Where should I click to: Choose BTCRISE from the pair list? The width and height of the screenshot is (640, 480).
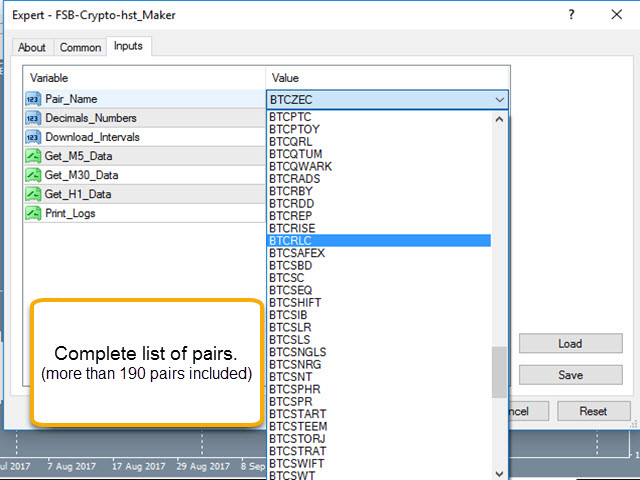379,228
